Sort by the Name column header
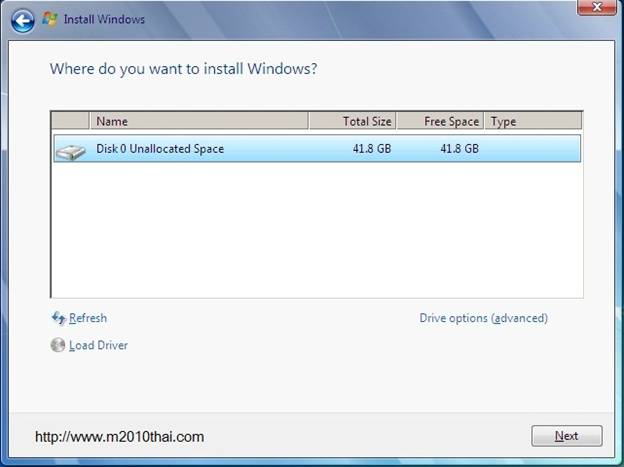This screenshot has height=467, width=624. tap(199, 121)
